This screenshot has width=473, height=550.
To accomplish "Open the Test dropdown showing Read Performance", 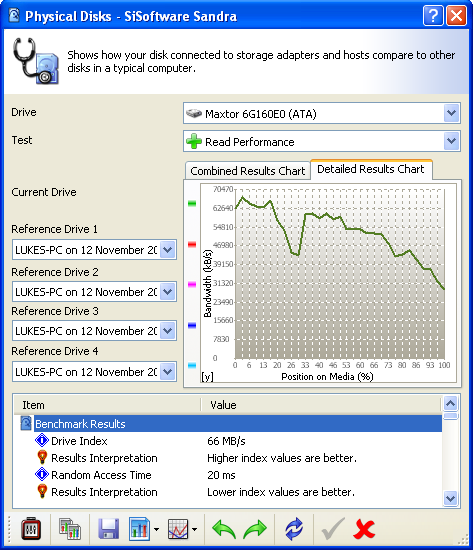I will tap(322, 141).
